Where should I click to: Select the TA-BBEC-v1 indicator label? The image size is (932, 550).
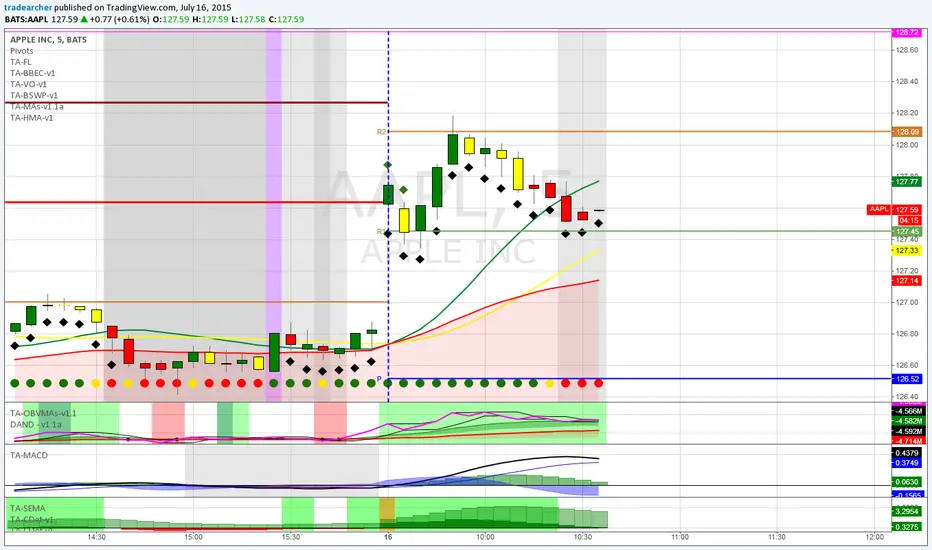pos(33,73)
